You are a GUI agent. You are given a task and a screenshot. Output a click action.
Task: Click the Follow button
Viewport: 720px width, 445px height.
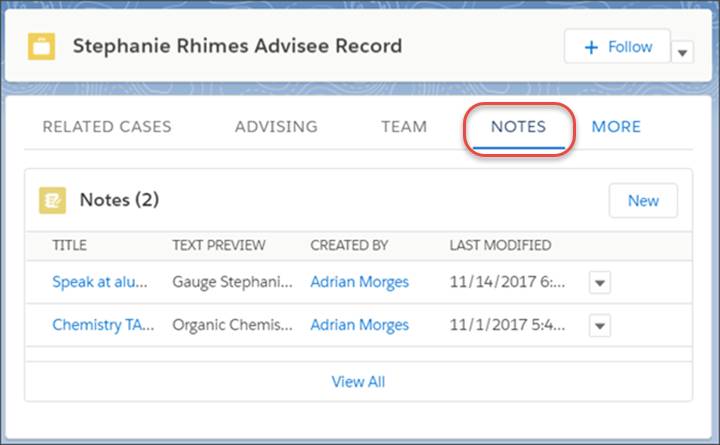tap(617, 46)
